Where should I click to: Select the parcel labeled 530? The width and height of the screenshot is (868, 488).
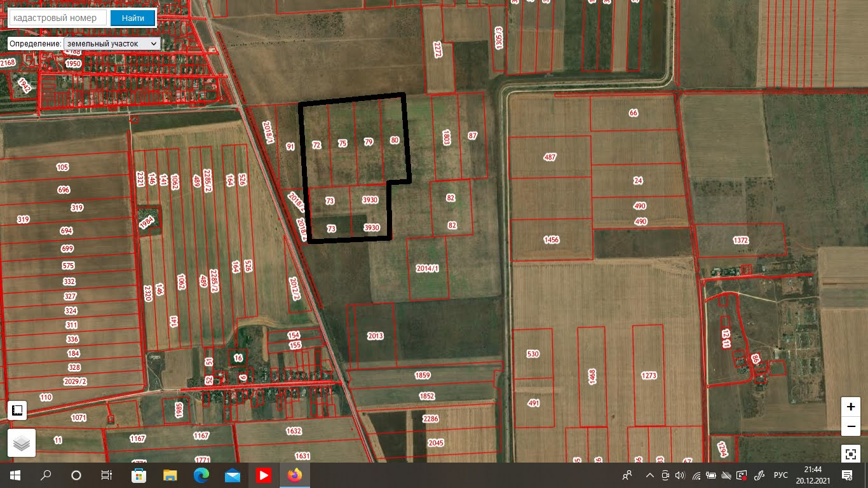pos(533,354)
